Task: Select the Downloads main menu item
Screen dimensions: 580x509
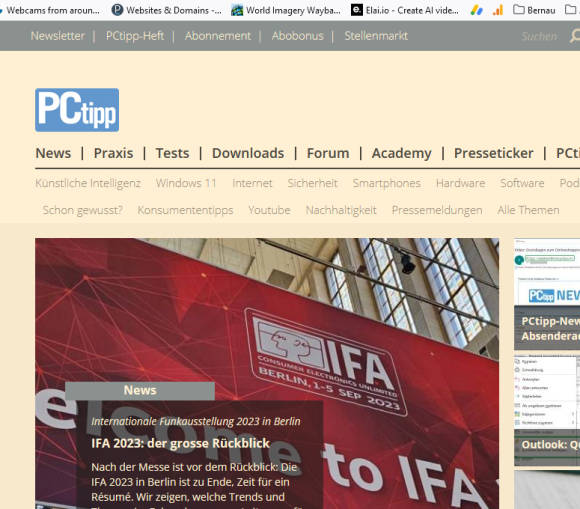Action: click(248, 153)
